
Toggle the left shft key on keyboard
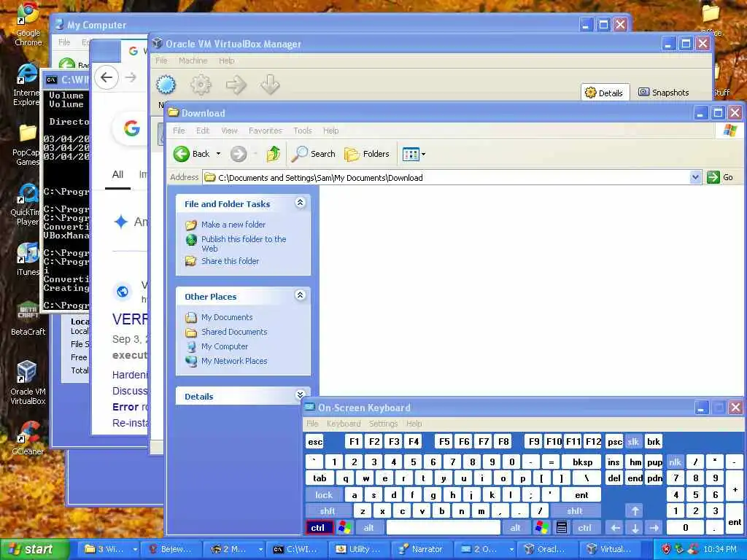click(328, 511)
